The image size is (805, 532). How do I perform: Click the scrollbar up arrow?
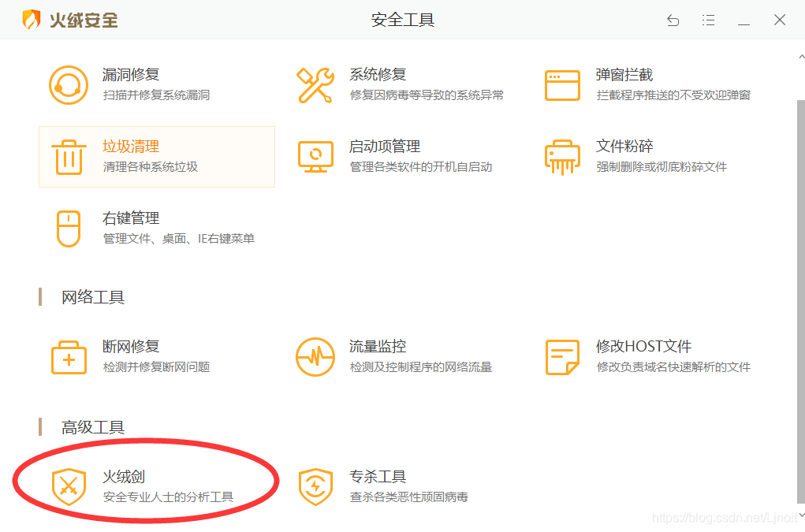pyautogui.click(x=801, y=57)
